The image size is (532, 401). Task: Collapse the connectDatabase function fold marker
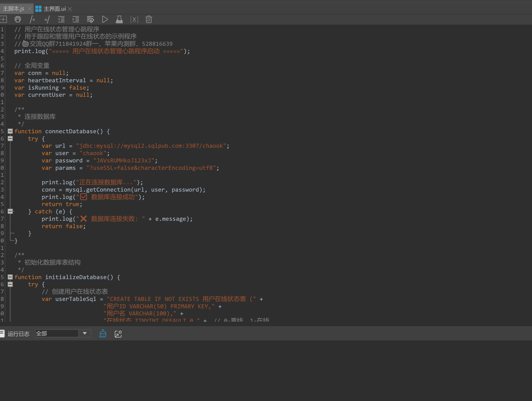[x=10, y=131]
